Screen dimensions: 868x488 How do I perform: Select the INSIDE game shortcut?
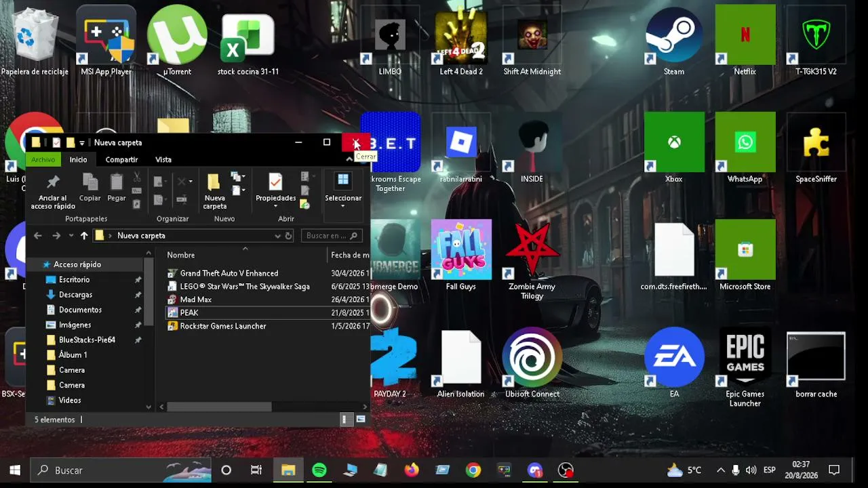532,148
